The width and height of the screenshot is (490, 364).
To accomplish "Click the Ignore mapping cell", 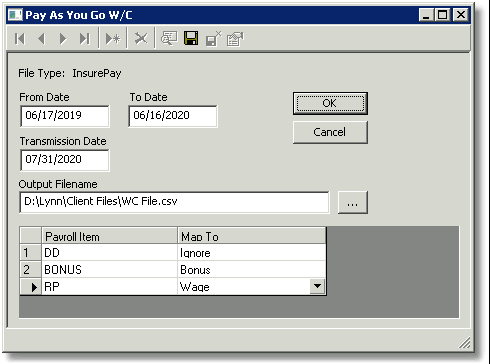I will pyautogui.click(x=251, y=253).
